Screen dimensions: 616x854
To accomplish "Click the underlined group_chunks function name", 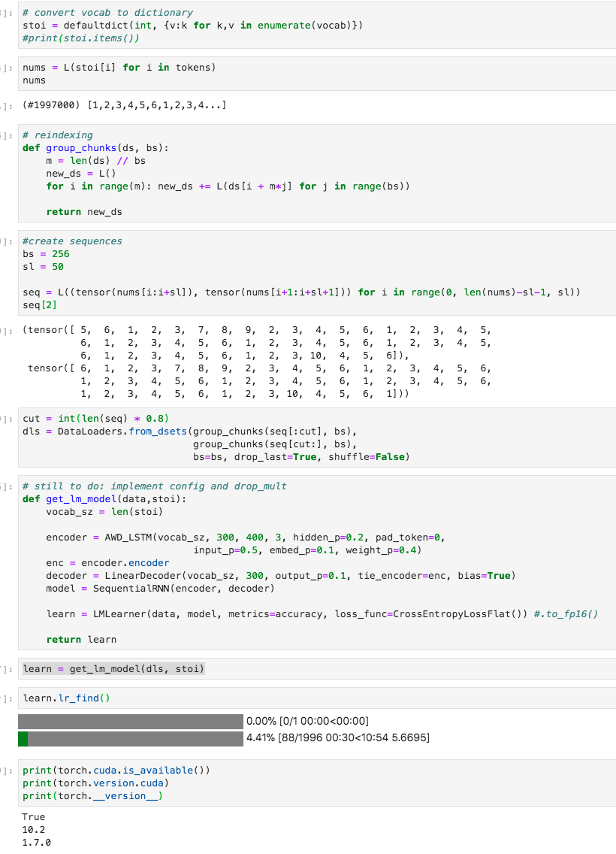I will pos(80,147).
